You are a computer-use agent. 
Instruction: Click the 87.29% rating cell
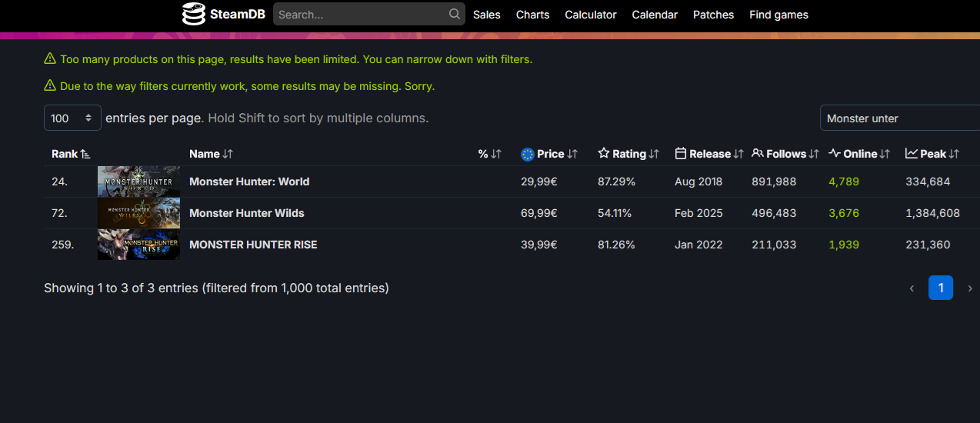pos(617,182)
